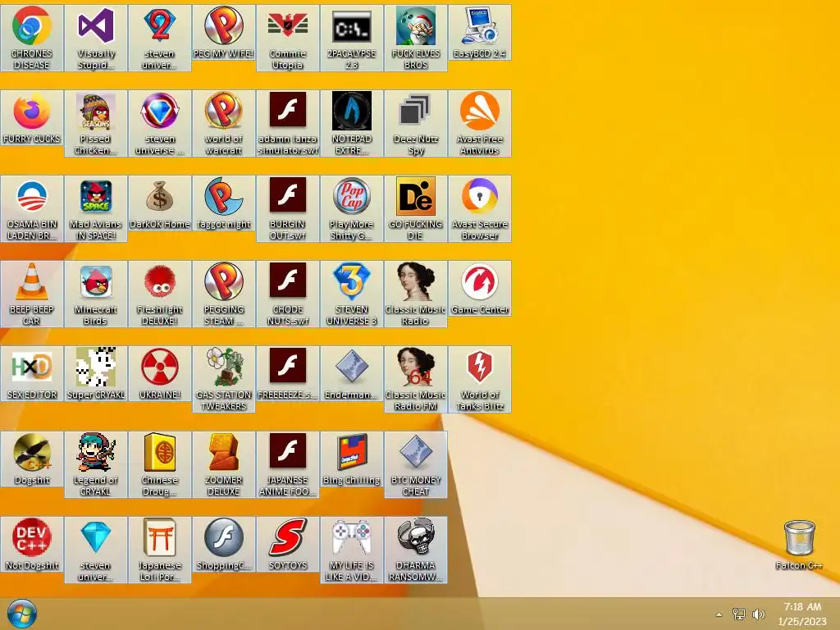Launch the 2PACALYPSE 2.3 command prompt icon
Image resolution: width=840 pixels, height=630 pixels.
tap(351, 38)
